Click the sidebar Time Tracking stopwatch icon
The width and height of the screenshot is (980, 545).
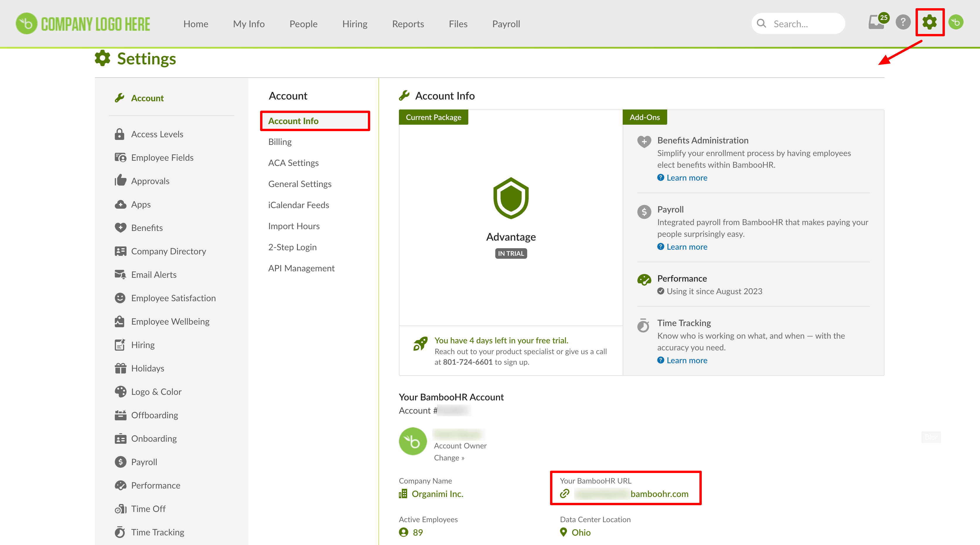click(120, 532)
